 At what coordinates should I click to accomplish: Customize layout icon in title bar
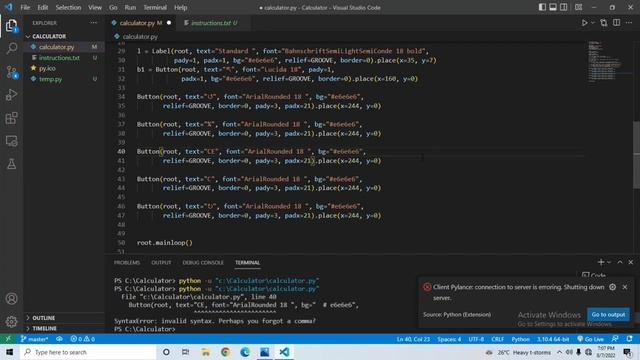578,7
